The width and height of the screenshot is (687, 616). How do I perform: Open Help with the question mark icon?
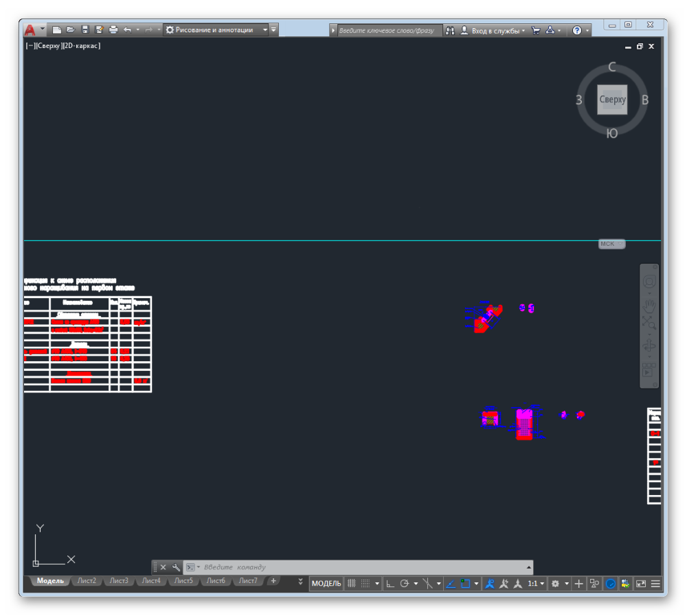576,30
